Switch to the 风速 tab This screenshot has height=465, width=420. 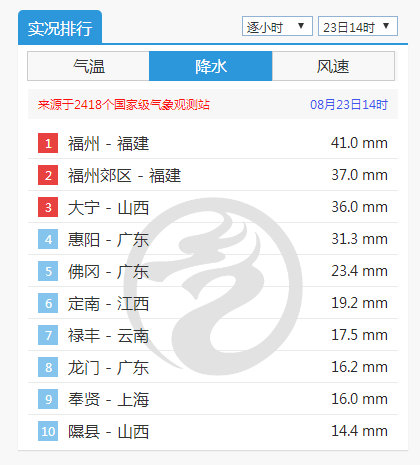(x=333, y=66)
